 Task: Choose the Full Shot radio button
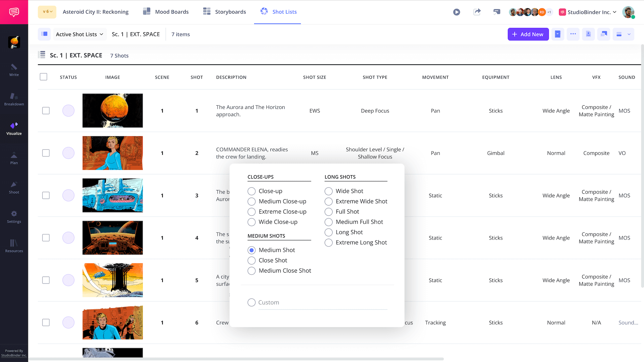point(329,212)
